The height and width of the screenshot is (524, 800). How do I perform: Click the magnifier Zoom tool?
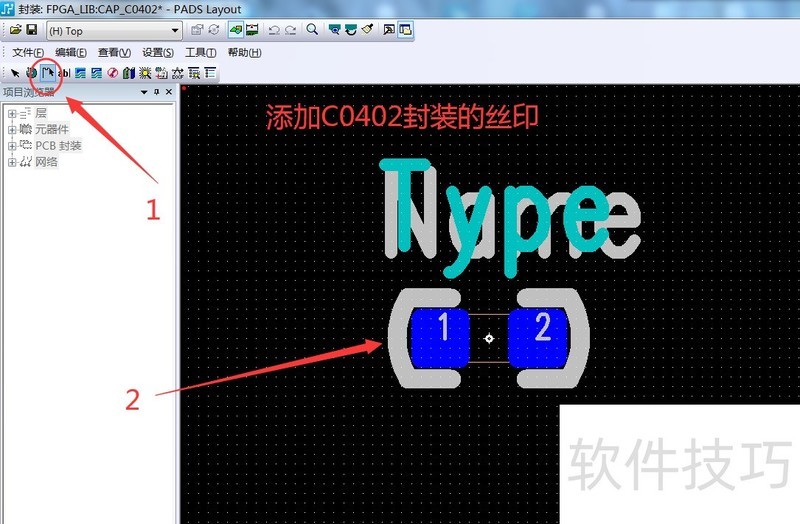[x=312, y=30]
